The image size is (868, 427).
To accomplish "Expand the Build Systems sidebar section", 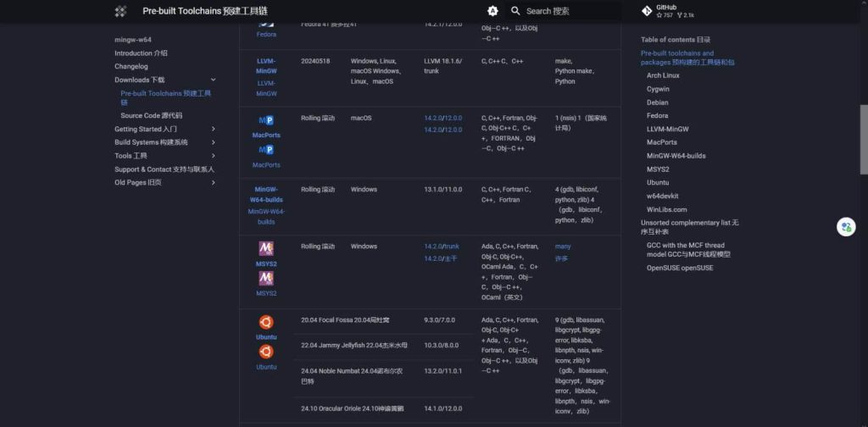I will pos(213,142).
